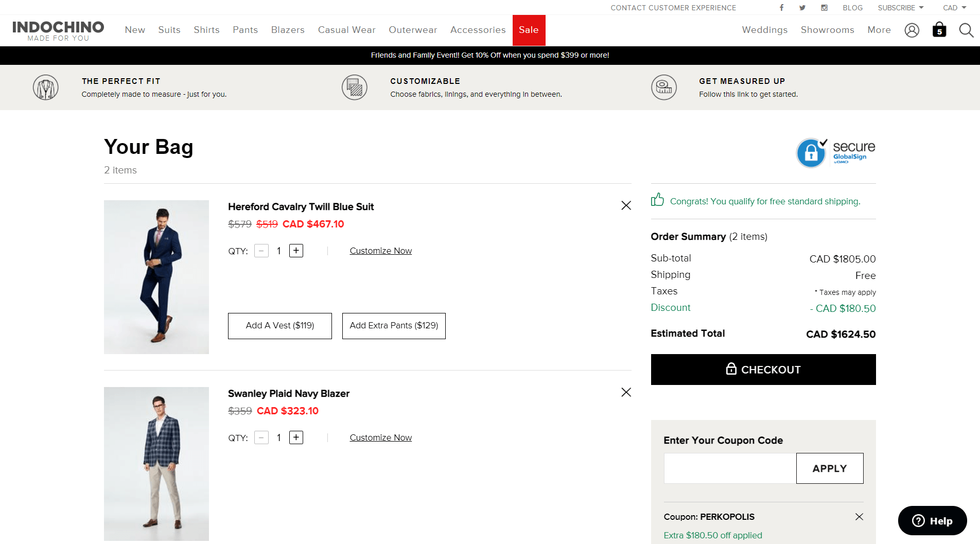Viewport: 980px width, 544px height.
Task: Open the search magnifier icon
Action: tap(966, 30)
